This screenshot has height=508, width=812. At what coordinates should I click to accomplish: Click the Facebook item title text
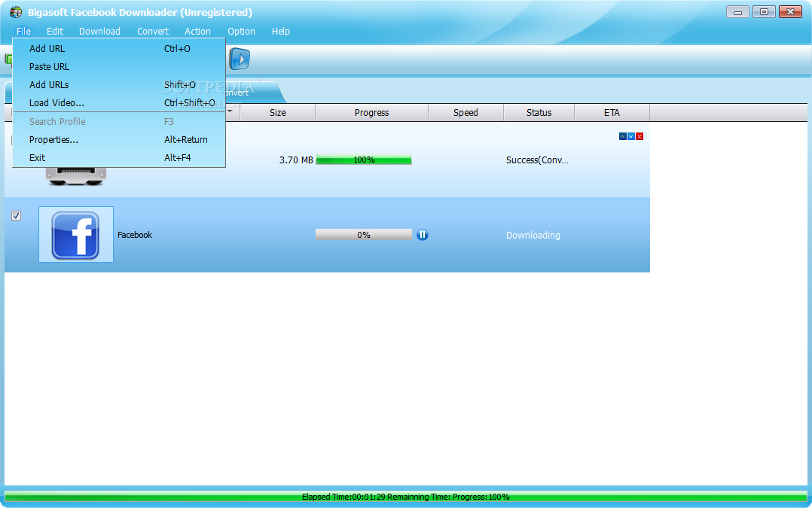135,235
